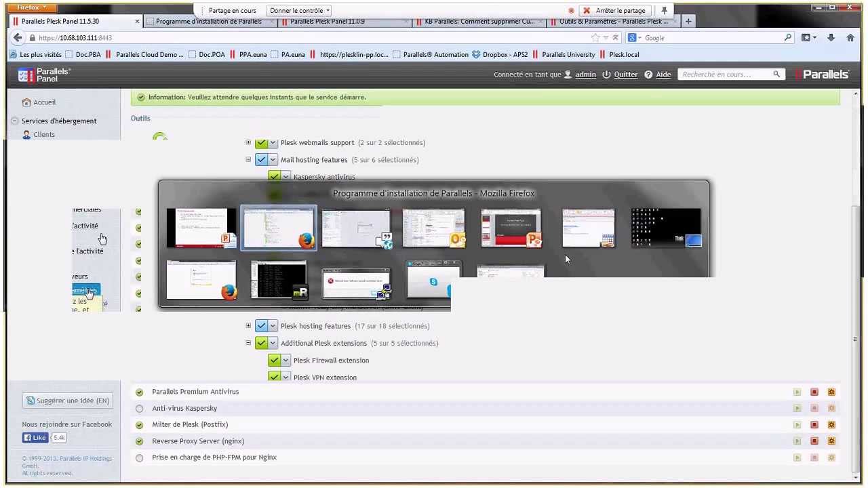The image size is (868, 488).
Task: Stop the Parallels Premium Antivirus service
Action: click(814, 392)
